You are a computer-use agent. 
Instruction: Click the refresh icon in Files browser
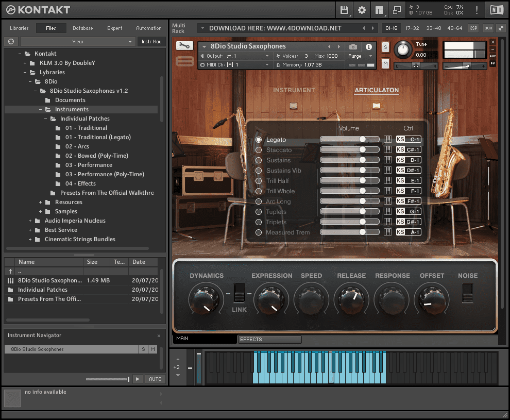pyautogui.click(x=11, y=41)
